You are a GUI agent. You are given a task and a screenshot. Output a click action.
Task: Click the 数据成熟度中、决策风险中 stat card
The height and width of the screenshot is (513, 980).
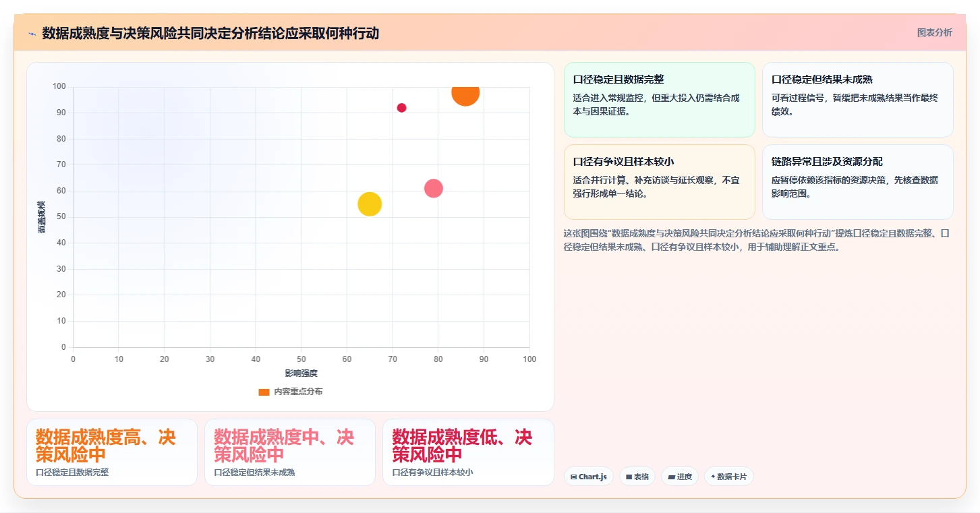point(290,452)
